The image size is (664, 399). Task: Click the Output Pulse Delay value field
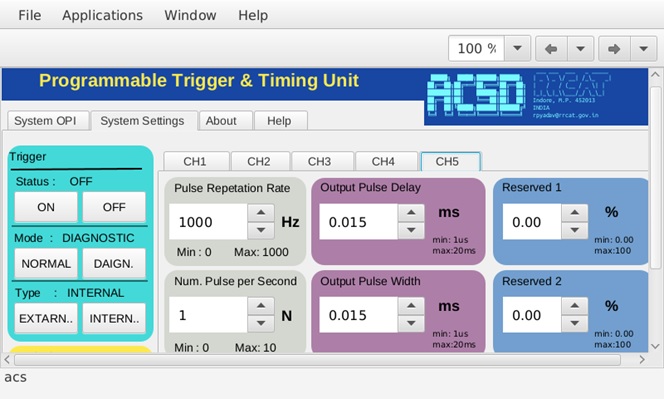[358, 222]
